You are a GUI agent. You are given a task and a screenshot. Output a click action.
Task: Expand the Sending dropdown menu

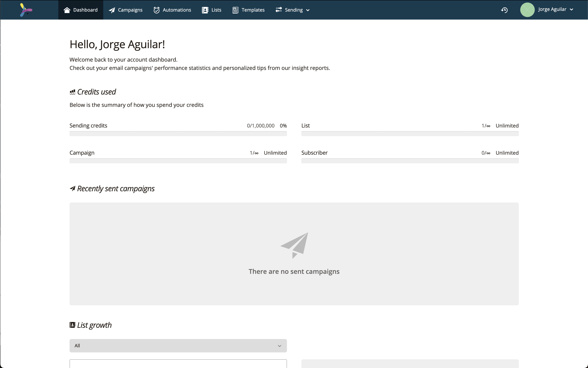click(293, 10)
